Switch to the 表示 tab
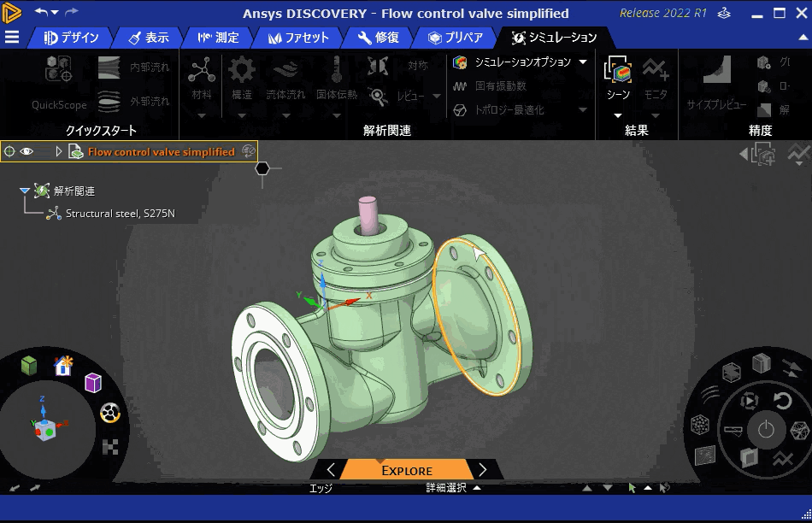The height and width of the screenshot is (523, 812). [x=149, y=38]
